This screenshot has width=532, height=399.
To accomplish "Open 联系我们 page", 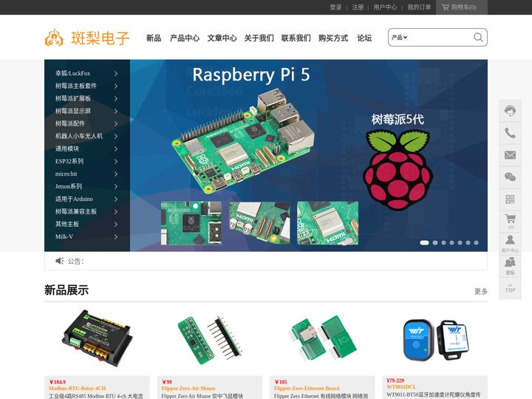I will [x=296, y=38].
